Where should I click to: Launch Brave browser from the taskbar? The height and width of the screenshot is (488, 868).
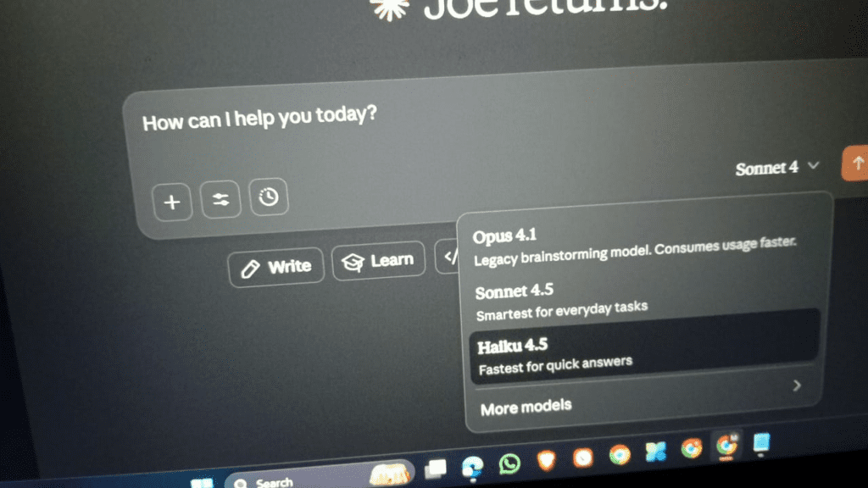[x=547, y=461]
